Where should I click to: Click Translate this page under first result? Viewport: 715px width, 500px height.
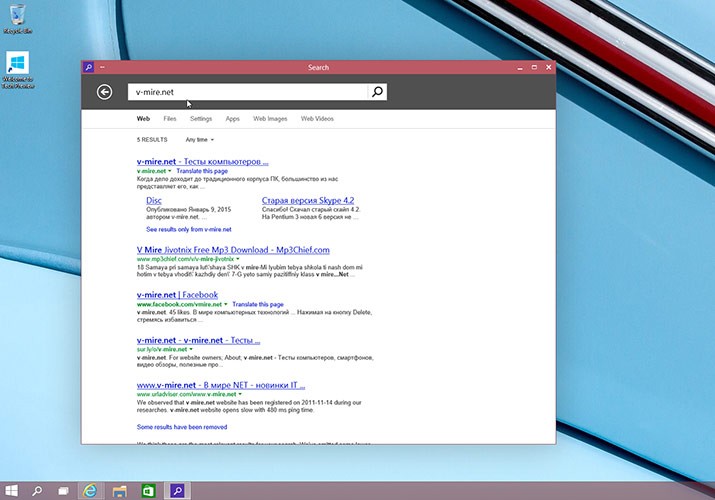202,171
